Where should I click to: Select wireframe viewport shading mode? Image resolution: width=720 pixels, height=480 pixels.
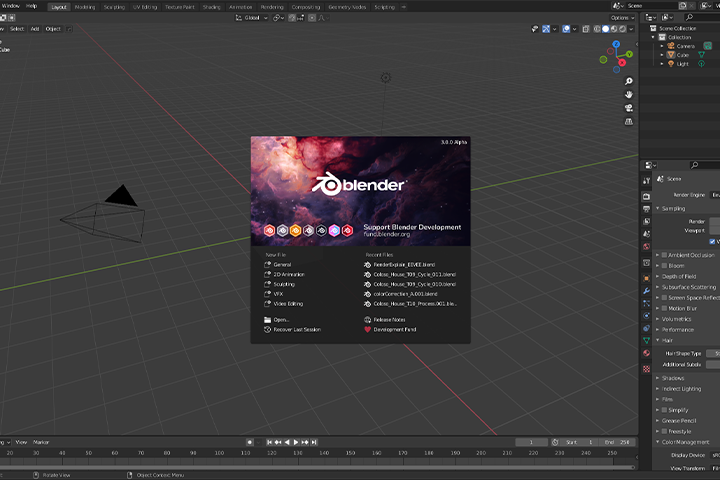point(597,29)
